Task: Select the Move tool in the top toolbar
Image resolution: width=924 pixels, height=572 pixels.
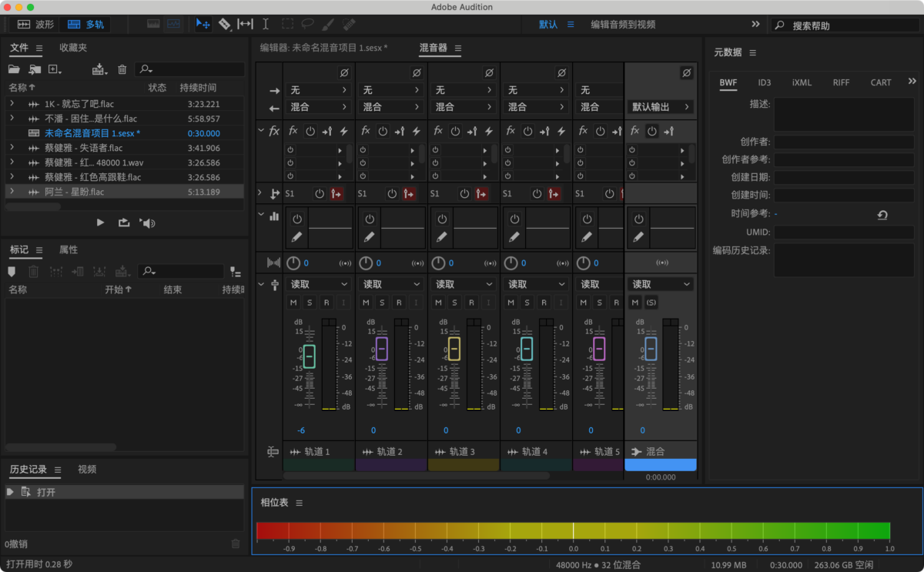Action: 203,24
